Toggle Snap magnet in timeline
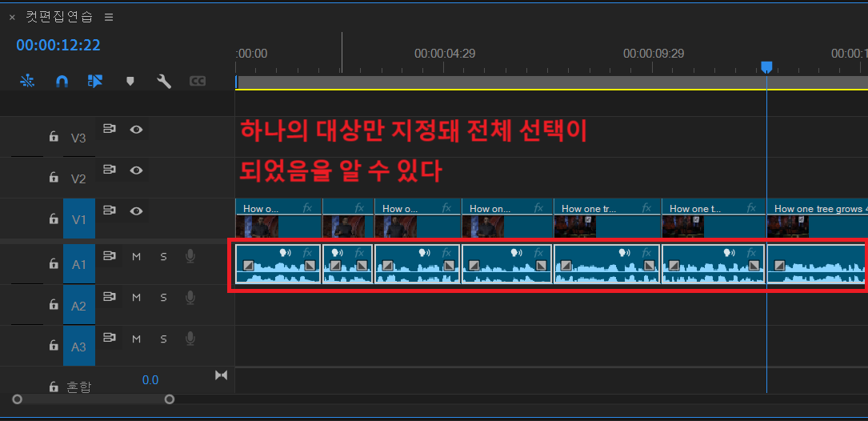868x421 pixels. tap(62, 82)
